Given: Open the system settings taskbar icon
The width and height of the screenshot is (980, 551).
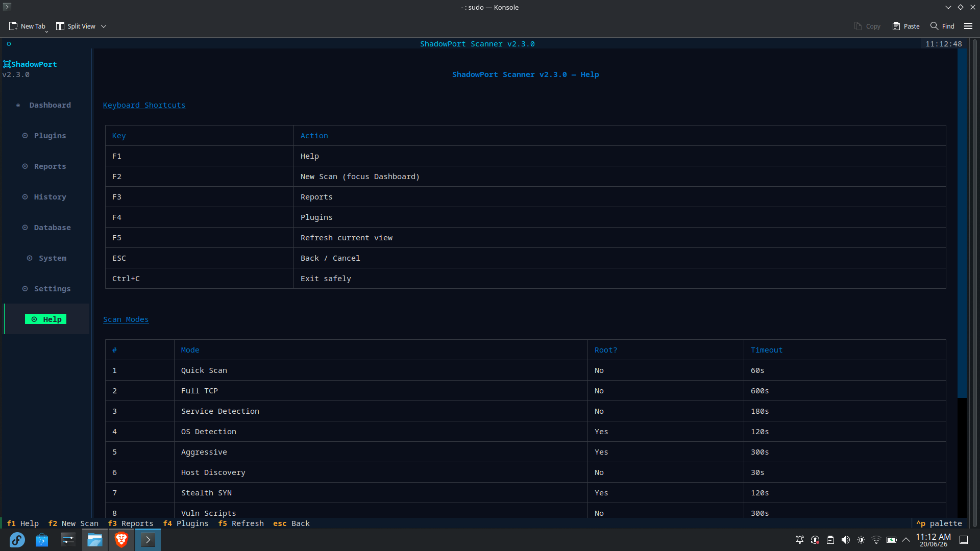Looking at the screenshot, I should [68, 540].
